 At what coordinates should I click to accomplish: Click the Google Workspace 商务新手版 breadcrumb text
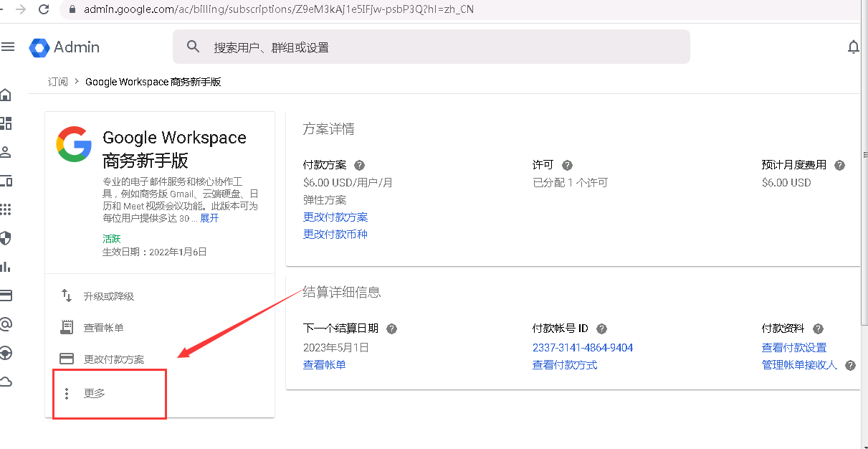[153, 82]
